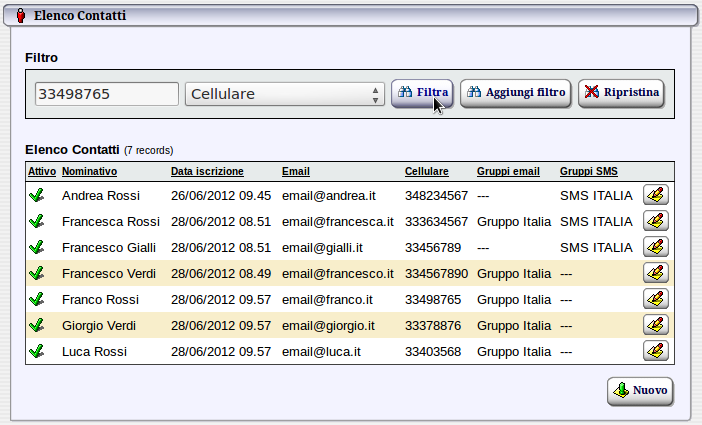Toggle active checkmark for Luca Rossi

pyautogui.click(x=37, y=351)
